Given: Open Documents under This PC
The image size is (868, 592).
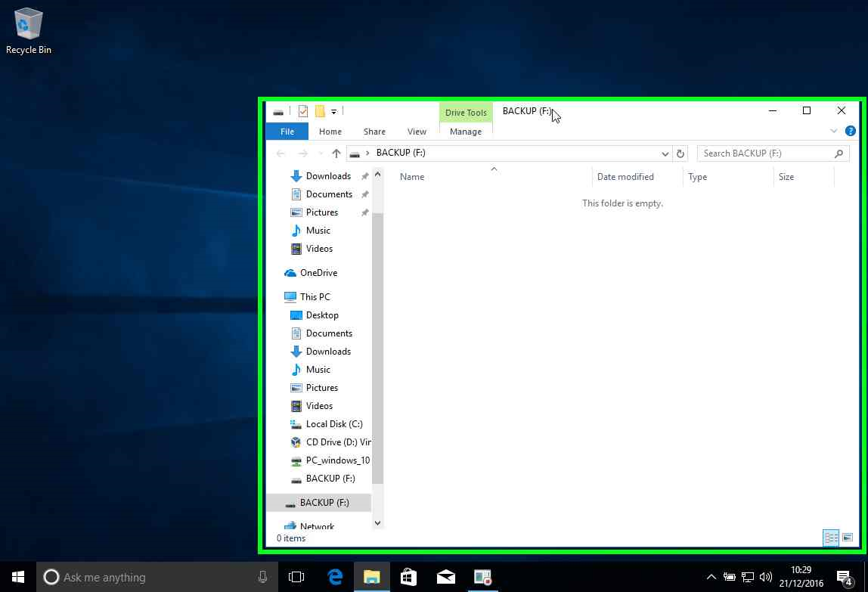Looking at the screenshot, I should pyautogui.click(x=329, y=333).
